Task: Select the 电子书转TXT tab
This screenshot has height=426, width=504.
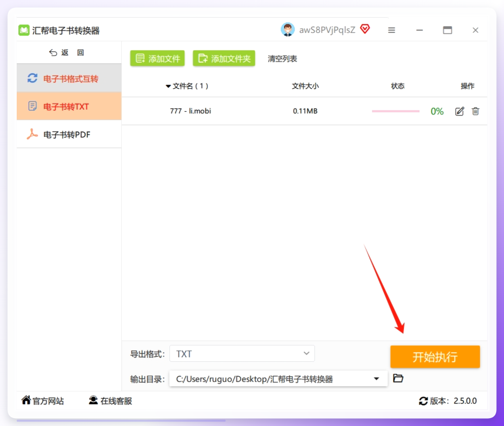Action: tap(69, 106)
